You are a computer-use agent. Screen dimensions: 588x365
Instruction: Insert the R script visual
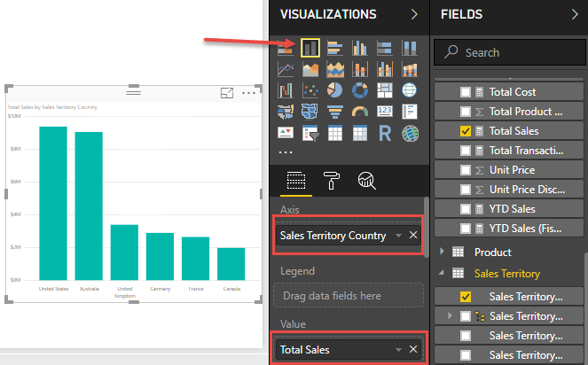pyautogui.click(x=385, y=133)
